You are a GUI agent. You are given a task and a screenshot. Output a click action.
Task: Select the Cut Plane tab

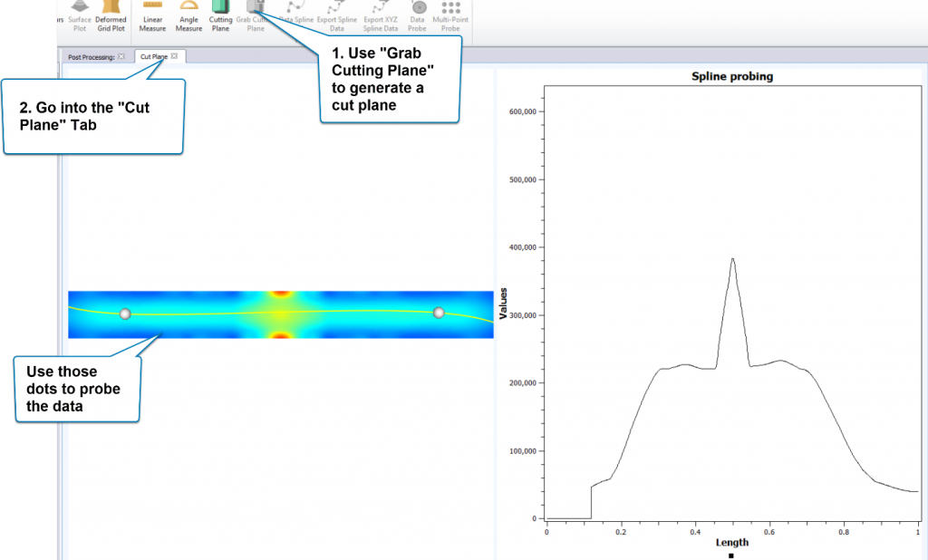152,55
